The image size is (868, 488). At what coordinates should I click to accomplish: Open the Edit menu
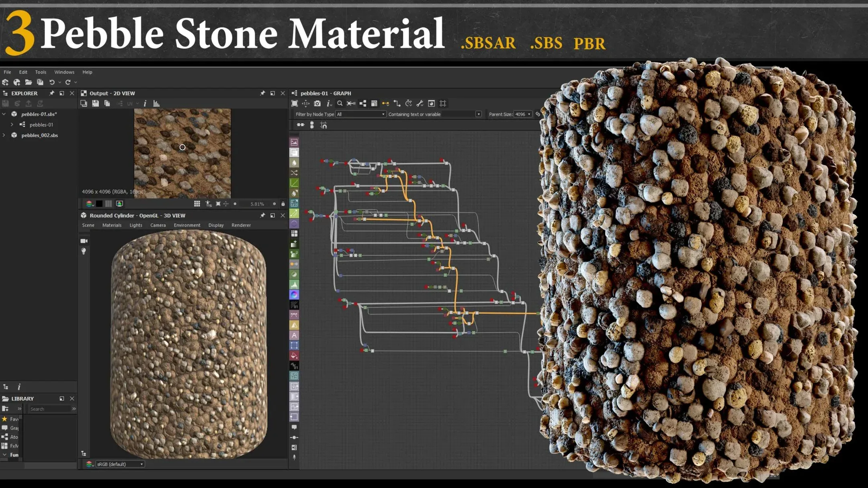(23, 72)
